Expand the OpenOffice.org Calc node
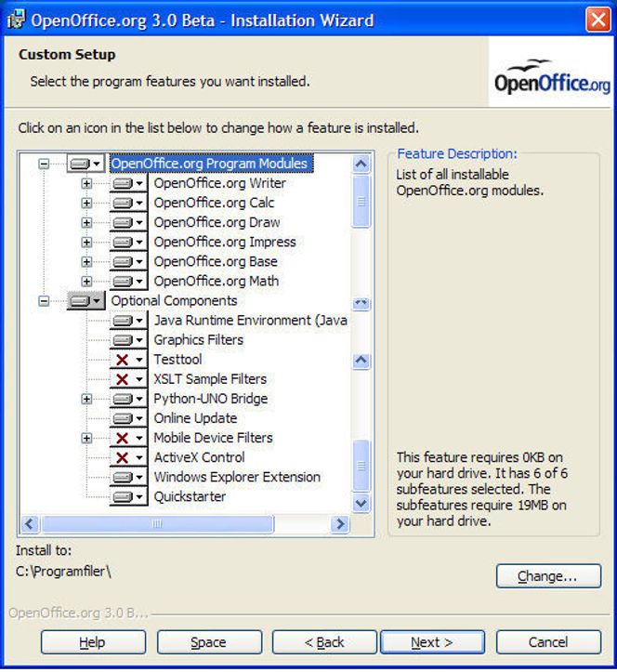Image resolution: width=617 pixels, height=672 pixels. coord(86,204)
